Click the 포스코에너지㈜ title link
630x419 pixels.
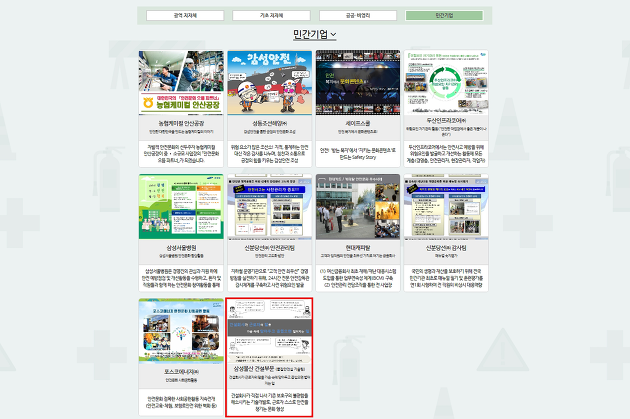pos(181,372)
